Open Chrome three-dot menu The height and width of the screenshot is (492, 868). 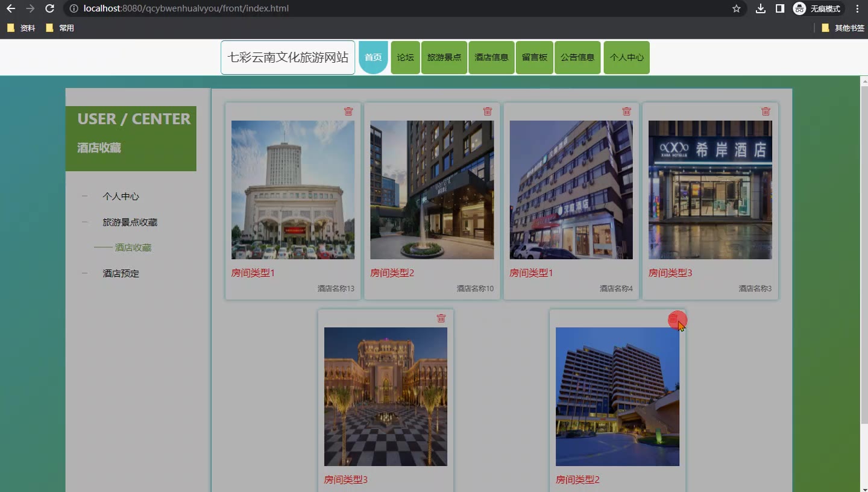[x=857, y=8]
